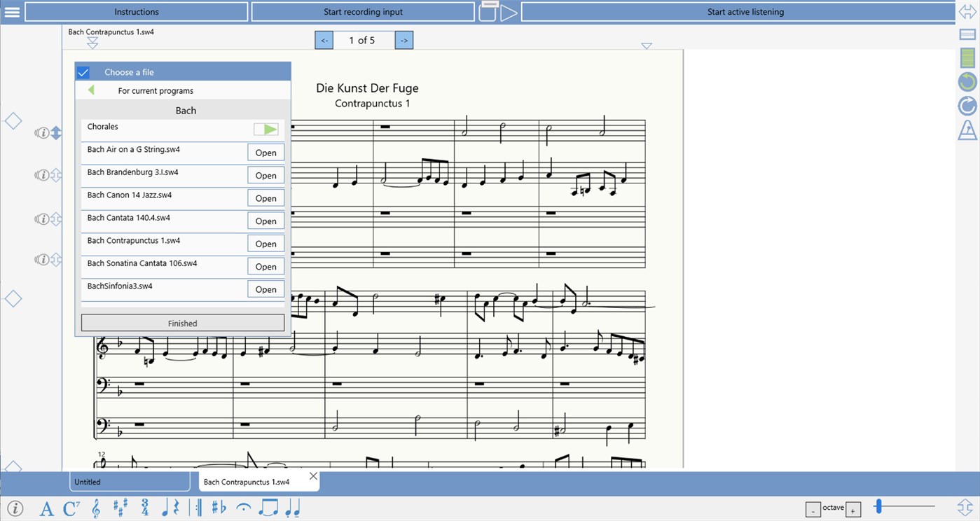Select the Bach Contrapunctus 1.sw4 tab
Image resolution: width=980 pixels, height=521 pixels.
(245, 482)
